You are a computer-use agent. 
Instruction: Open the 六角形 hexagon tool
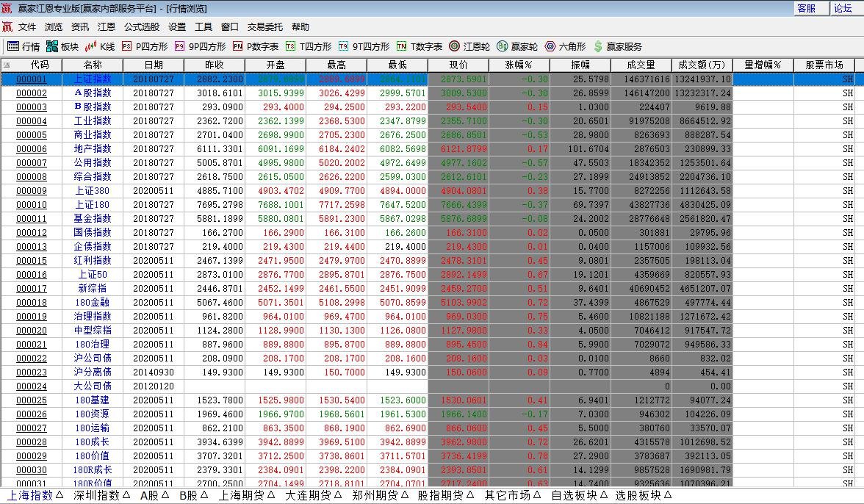point(565,47)
